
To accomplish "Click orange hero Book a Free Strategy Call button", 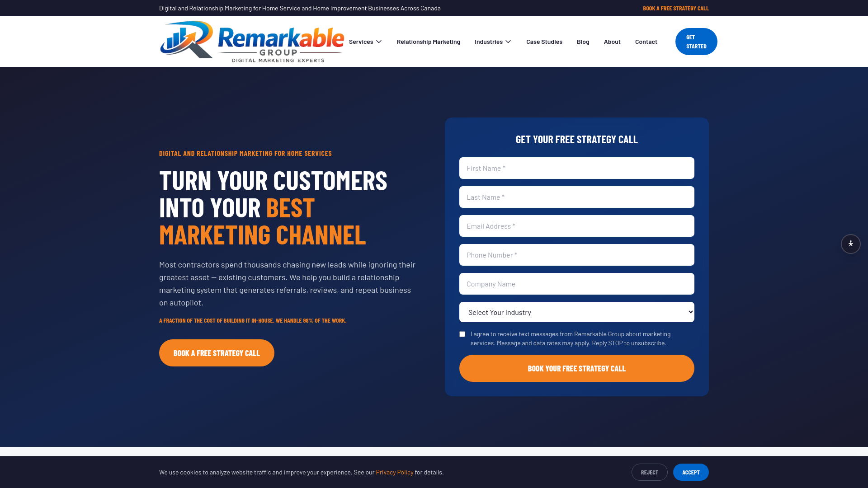I will coord(217,353).
